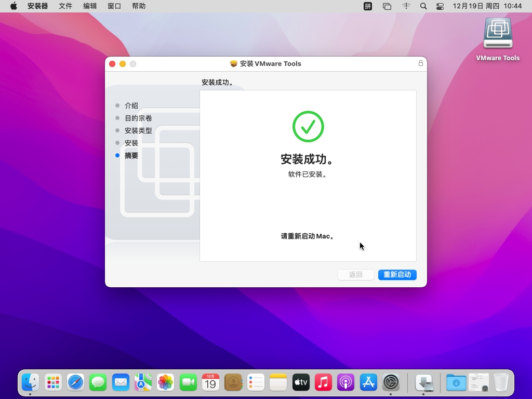Open Trash in the Dock

point(501,383)
